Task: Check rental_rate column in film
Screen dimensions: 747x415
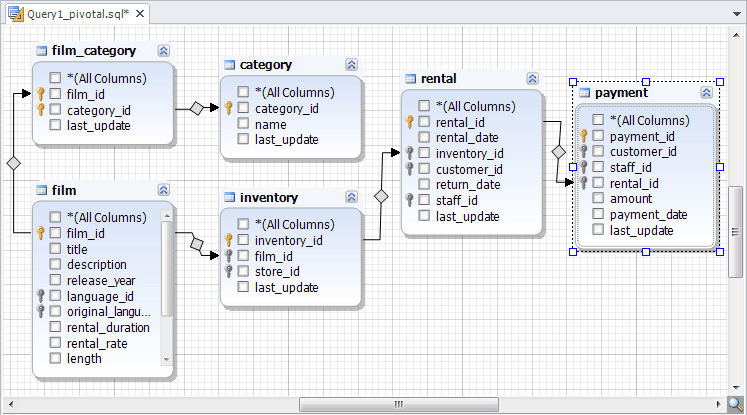Action: [x=55, y=343]
